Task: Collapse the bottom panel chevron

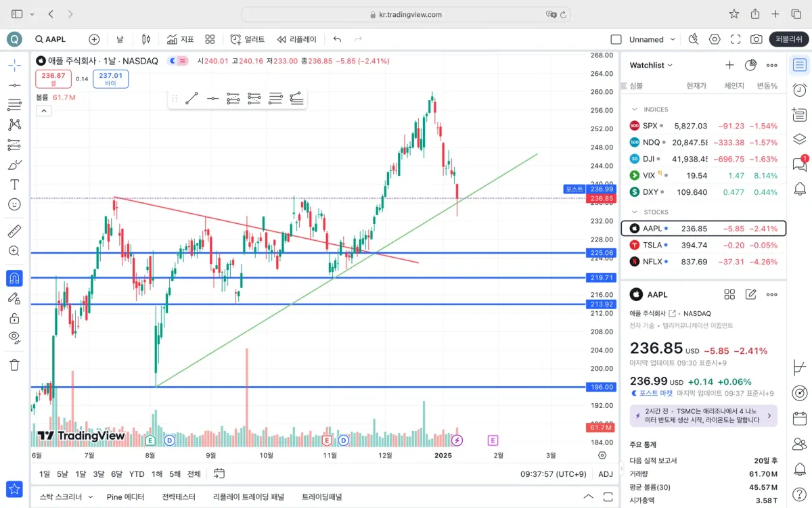Action: click(x=589, y=497)
